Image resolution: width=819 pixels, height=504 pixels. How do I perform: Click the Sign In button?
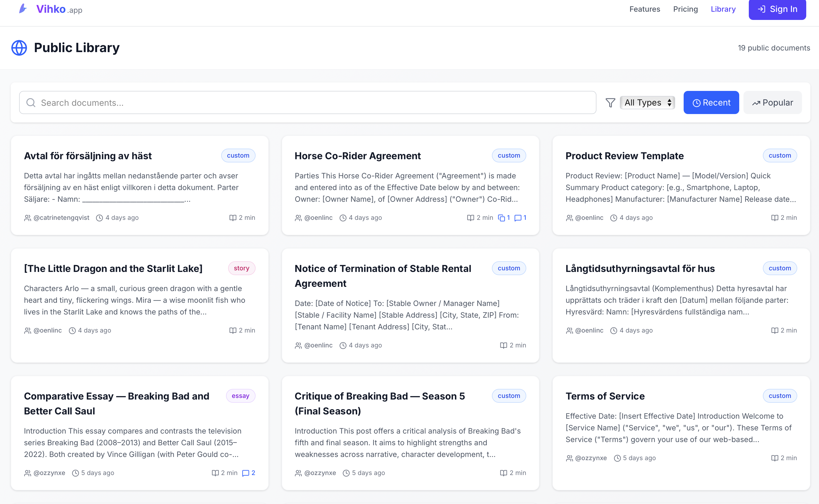pos(777,9)
